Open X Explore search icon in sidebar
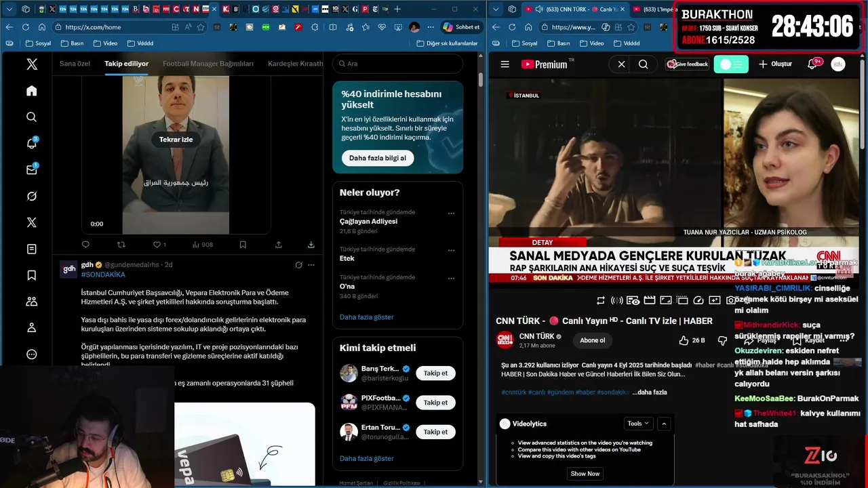The height and width of the screenshot is (488, 868). [x=32, y=117]
